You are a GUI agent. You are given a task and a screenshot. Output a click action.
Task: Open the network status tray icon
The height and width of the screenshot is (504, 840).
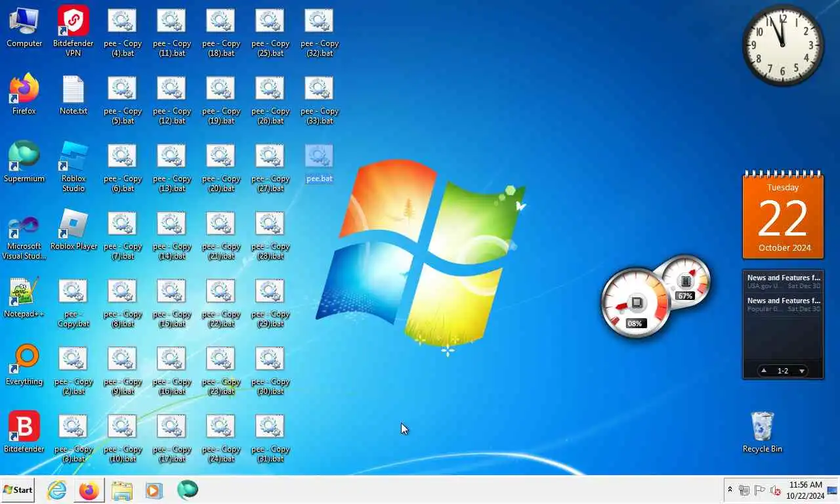coord(744,490)
